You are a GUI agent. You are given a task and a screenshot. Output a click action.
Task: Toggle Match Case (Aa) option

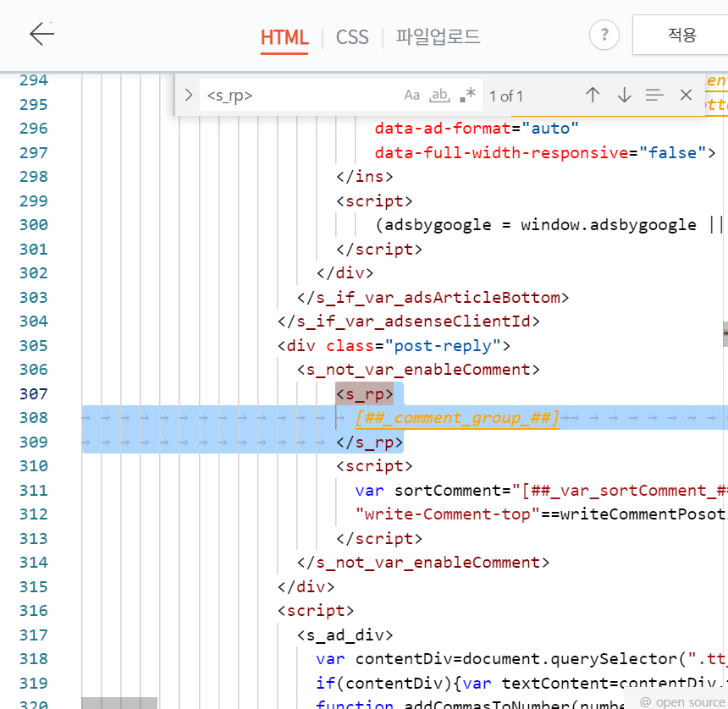pyautogui.click(x=411, y=95)
